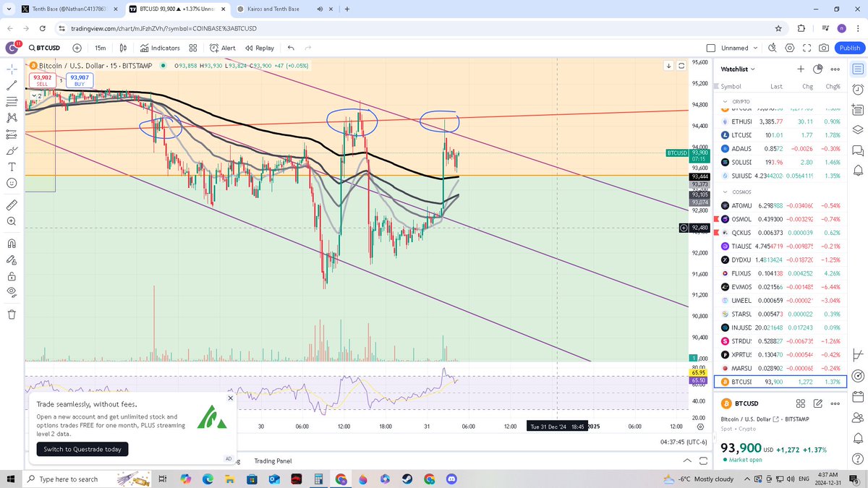The image size is (868, 488).
Task: Open chart settings hexagon icon
Action: (790, 48)
